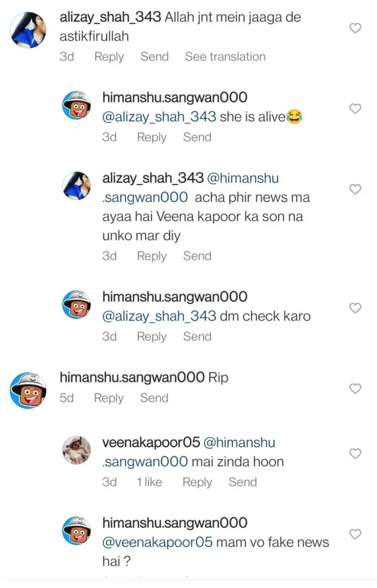
Task: Heart veenakapoor05's 'mai zinda hoon' reply
Action: point(355,454)
